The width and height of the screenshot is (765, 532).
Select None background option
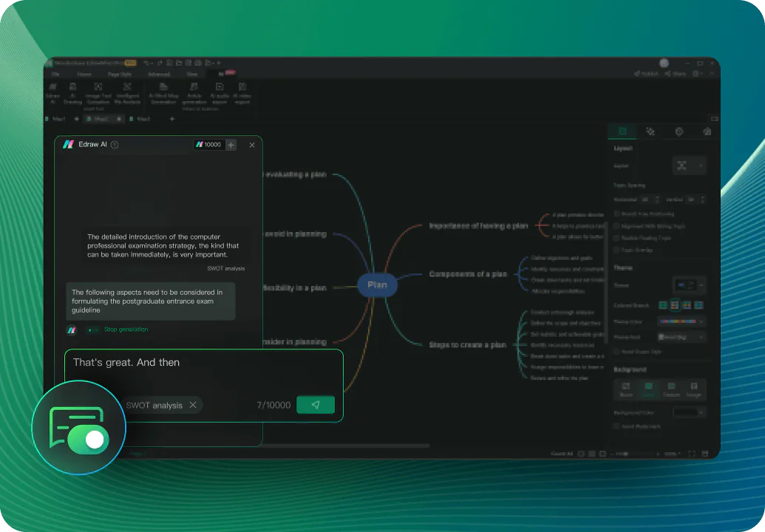point(625,389)
